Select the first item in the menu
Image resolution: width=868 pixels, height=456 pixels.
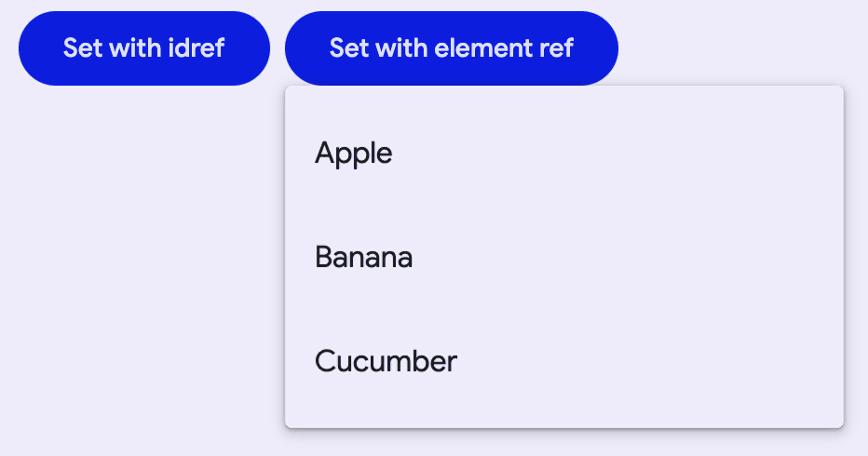(354, 154)
